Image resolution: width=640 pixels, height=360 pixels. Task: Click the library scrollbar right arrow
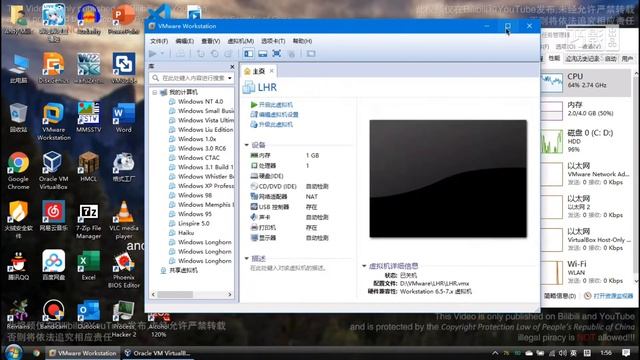(230, 294)
